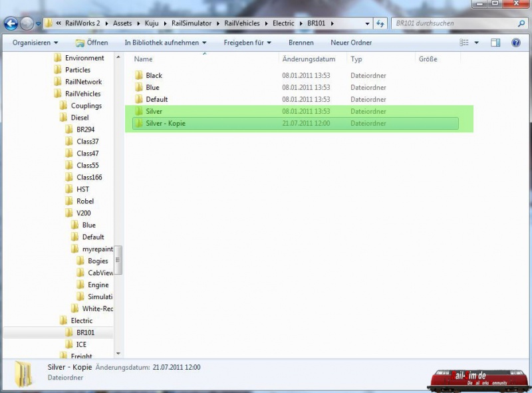Select the myrepaint folder in tree

(92, 249)
